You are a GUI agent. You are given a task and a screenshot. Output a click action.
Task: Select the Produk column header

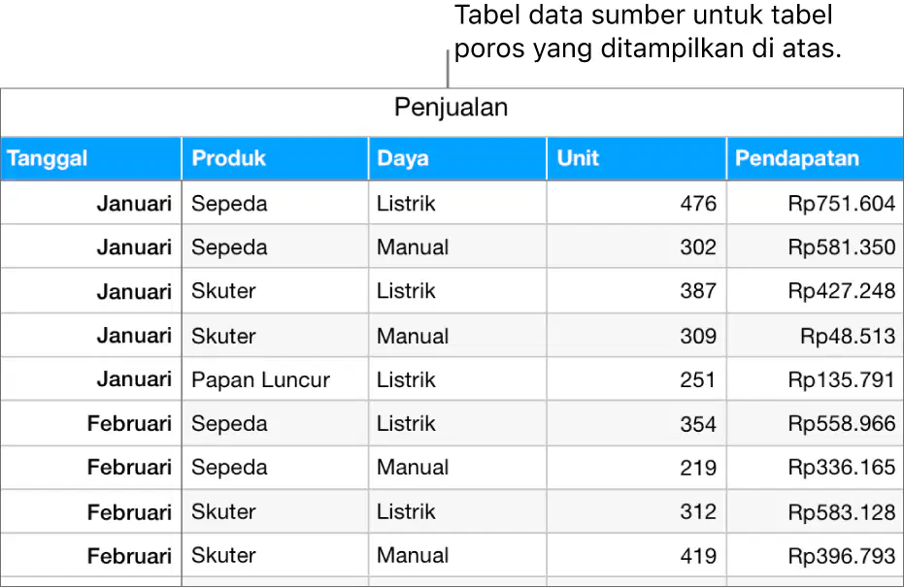275,158
